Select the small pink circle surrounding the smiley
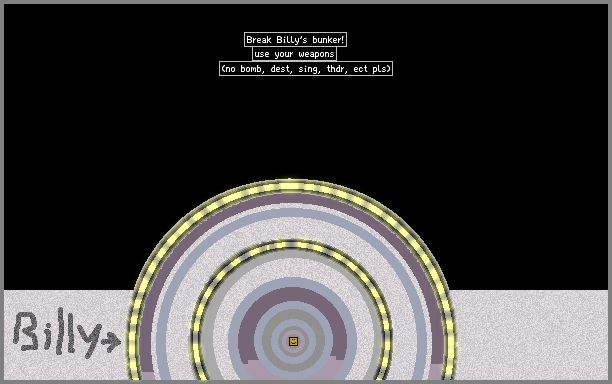Screen dimensions: 612x384 pos(293,341)
